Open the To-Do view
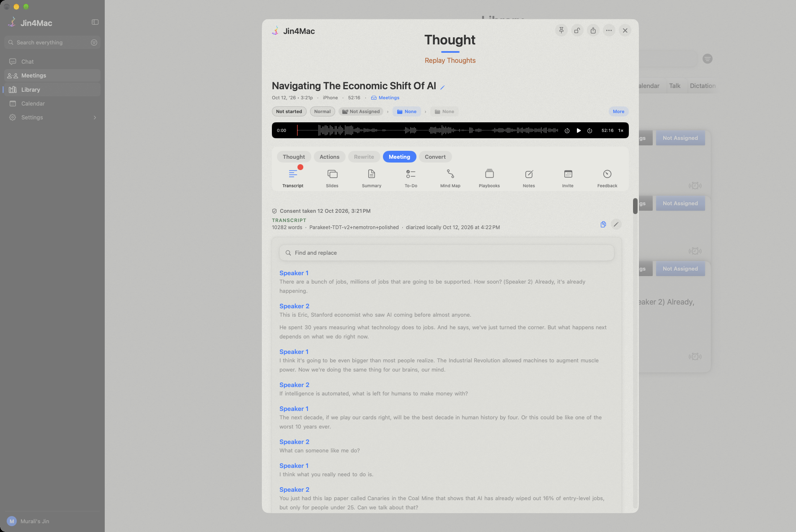796x532 pixels. pos(411,178)
